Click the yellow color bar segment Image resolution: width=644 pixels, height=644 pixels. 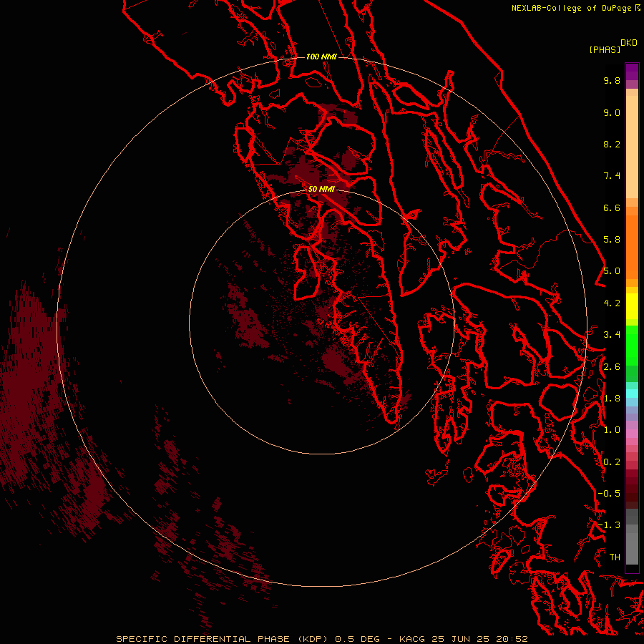tap(632, 306)
